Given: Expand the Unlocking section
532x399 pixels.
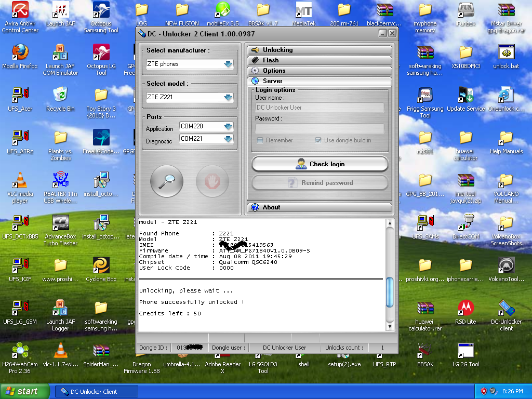Looking at the screenshot, I should pos(320,50).
